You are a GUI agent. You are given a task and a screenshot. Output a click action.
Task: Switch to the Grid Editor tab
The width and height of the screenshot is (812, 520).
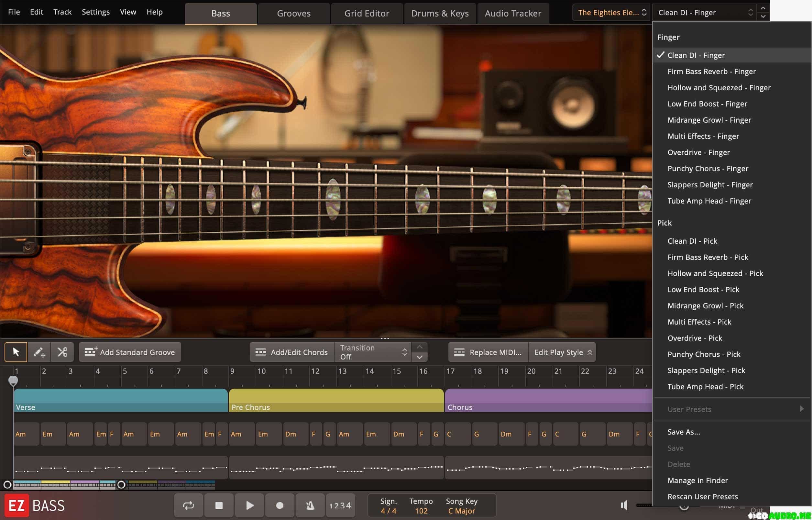367,14
